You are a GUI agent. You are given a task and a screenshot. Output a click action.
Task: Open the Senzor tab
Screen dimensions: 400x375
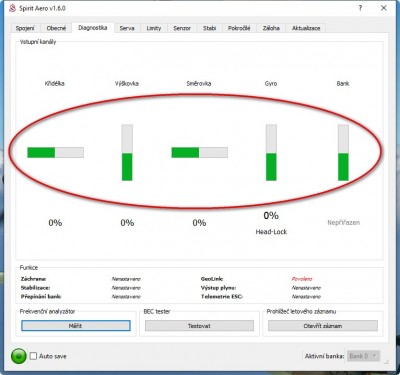click(x=182, y=28)
